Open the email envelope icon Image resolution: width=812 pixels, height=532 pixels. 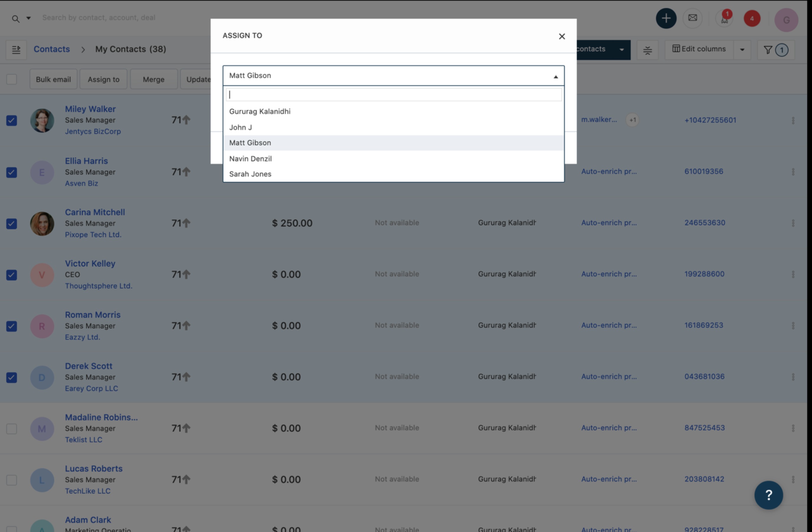click(x=692, y=18)
